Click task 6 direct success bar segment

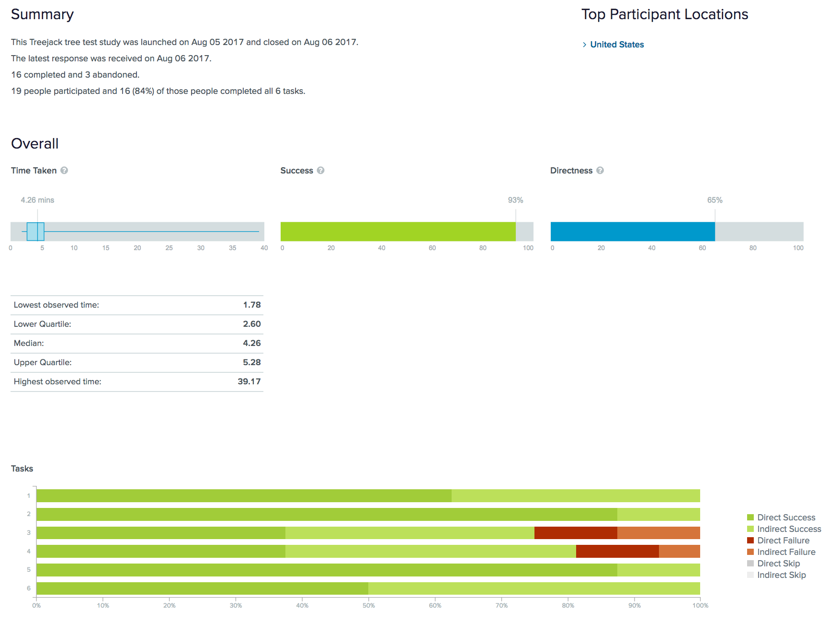pos(202,588)
